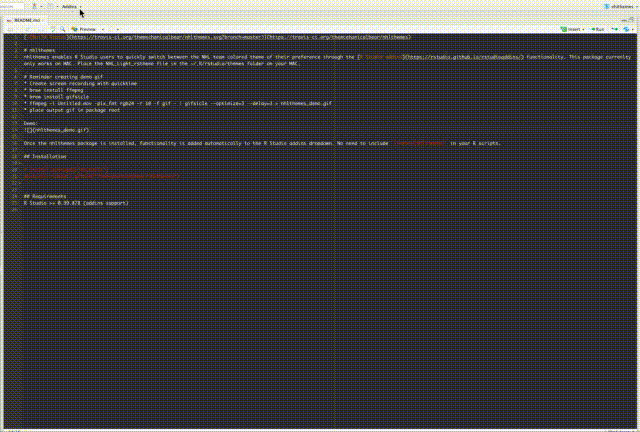The height and width of the screenshot is (432, 640).
Task: Open the Addins dropdown menu
Action: [72, 7]
